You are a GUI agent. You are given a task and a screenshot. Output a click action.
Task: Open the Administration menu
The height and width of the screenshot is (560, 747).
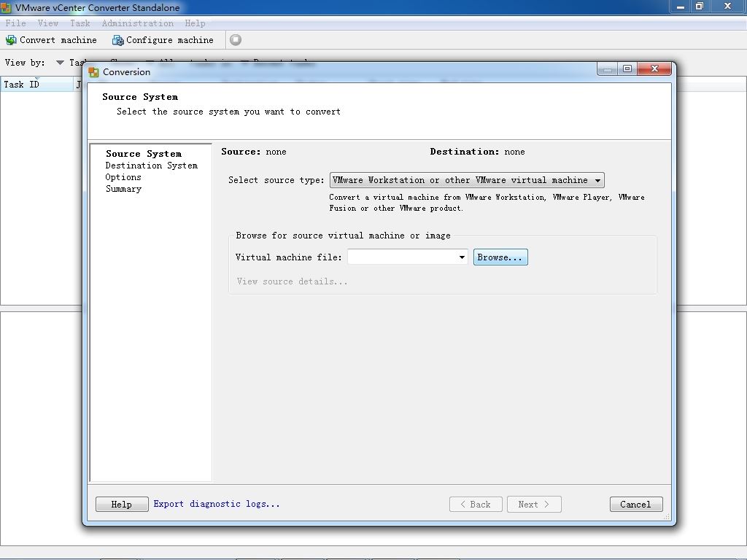(138, 23)
